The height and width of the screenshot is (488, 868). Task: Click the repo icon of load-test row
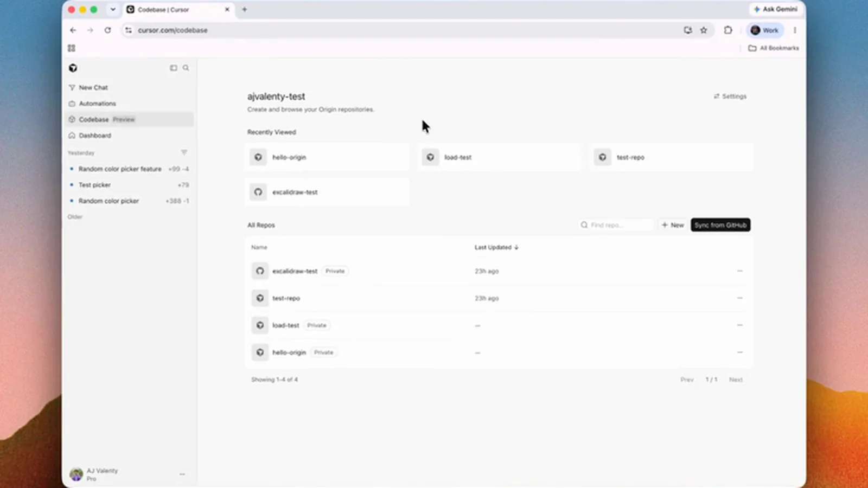click(x=260, y=325)
